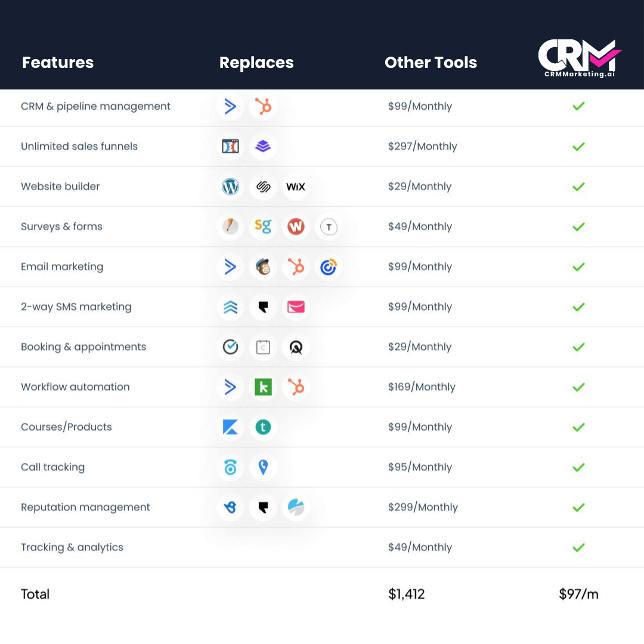Viewport: 644px width, 644px height.
Task: Select the SurveyGizmo sg icon
Action: click(x=263, y=226)
